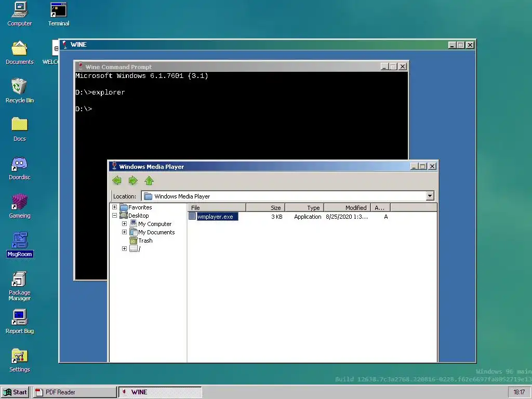
Task: Open the Settings desktop icon
Action: pyautogui.click(x=19, y=360)
